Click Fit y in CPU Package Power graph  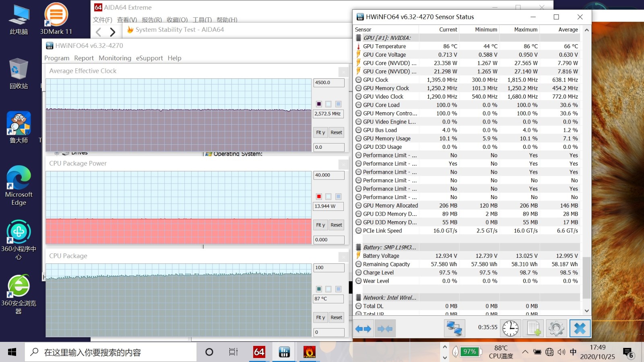pos(320,225)
